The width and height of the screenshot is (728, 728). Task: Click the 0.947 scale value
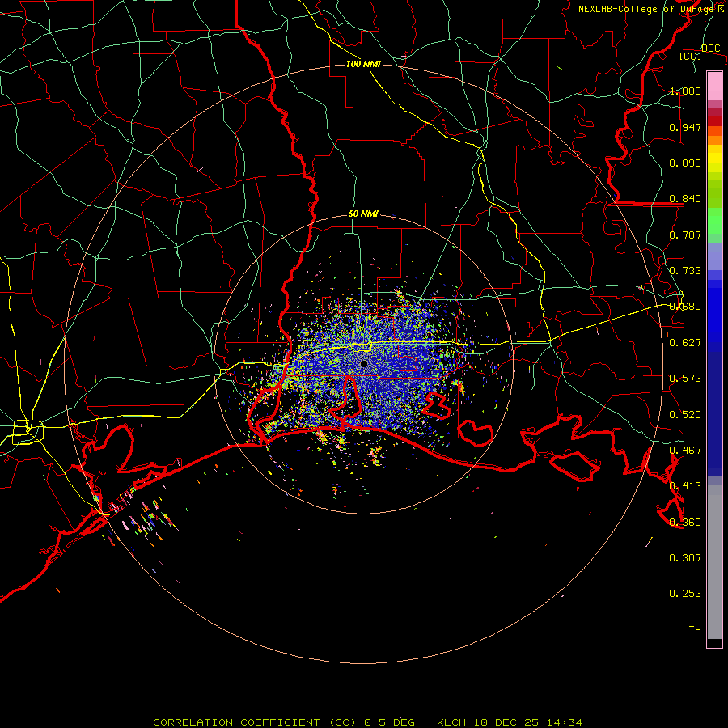[x=685, y=127]
